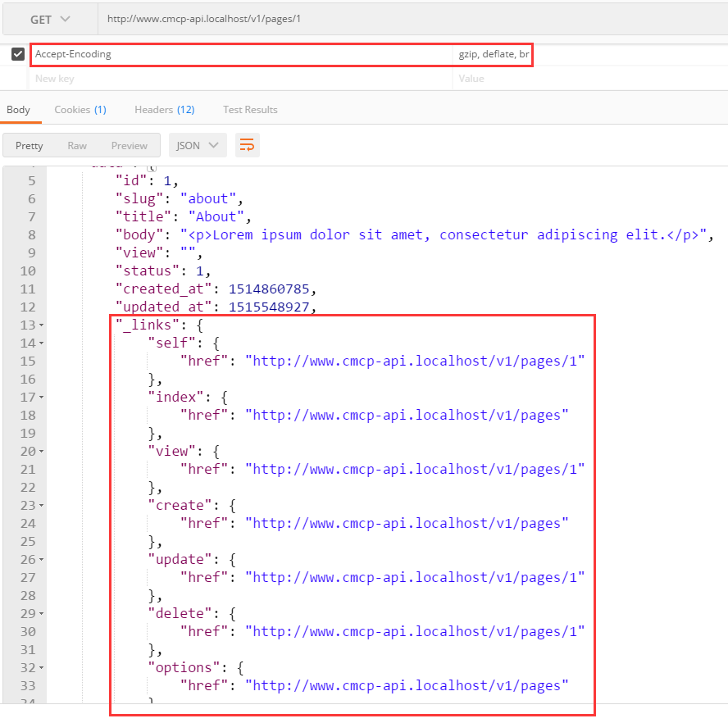This screenshot has width=728, height=723.
Task: Collapse the "self" object at line 14
Action: click(41, 343)
